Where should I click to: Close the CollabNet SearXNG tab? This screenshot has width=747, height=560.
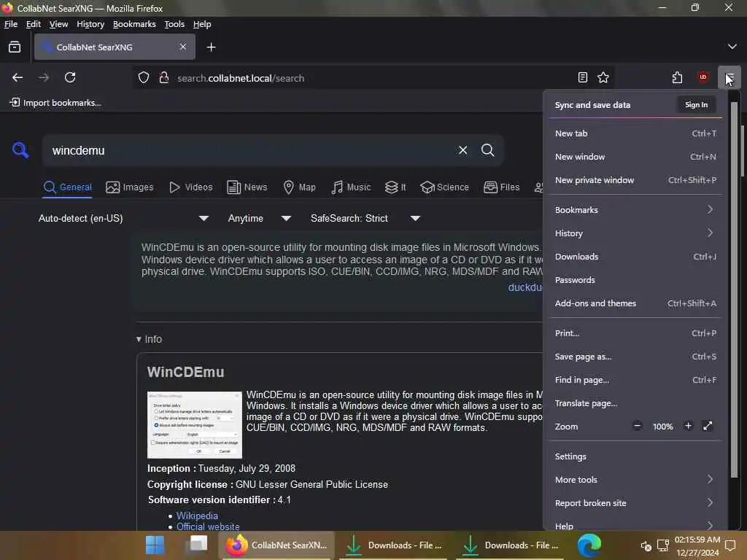tap(183, 47)
